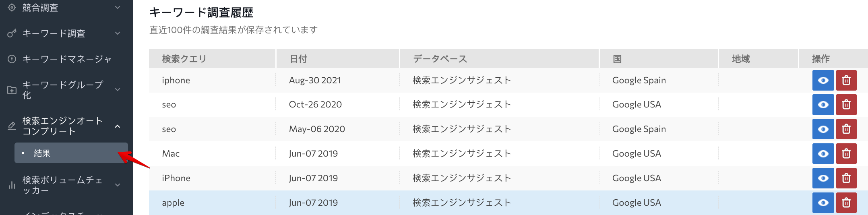This screenshot has height=215, width=868.
Task: Click the key icon beside キーワード調査
Action: 12,33
